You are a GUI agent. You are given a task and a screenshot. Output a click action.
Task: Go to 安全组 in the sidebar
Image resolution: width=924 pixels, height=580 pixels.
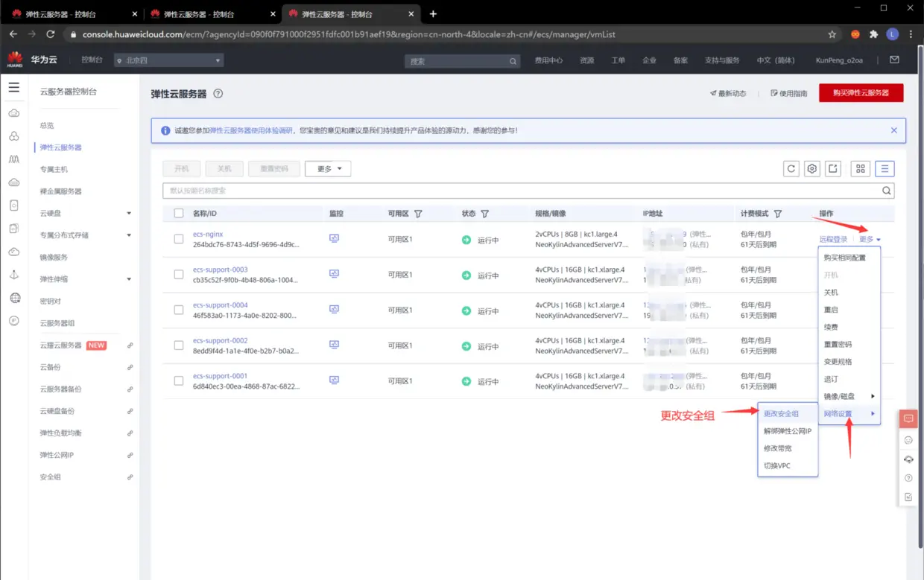pos(50,477)
